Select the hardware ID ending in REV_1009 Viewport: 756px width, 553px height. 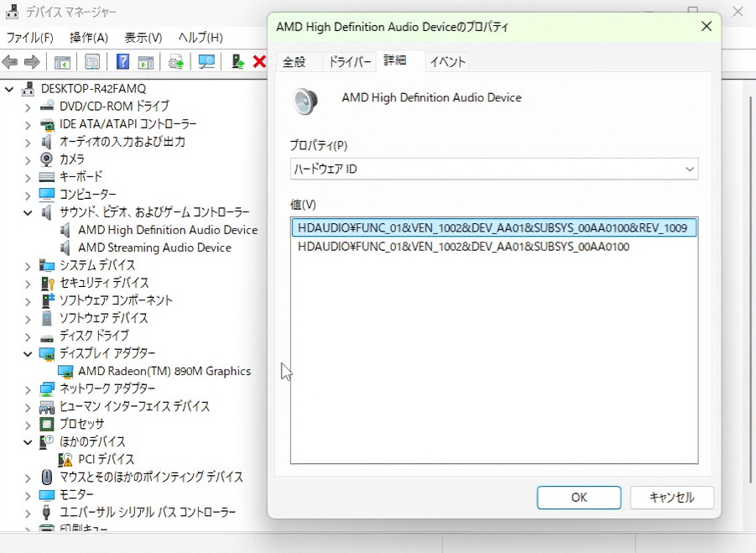tap(493, 227)
